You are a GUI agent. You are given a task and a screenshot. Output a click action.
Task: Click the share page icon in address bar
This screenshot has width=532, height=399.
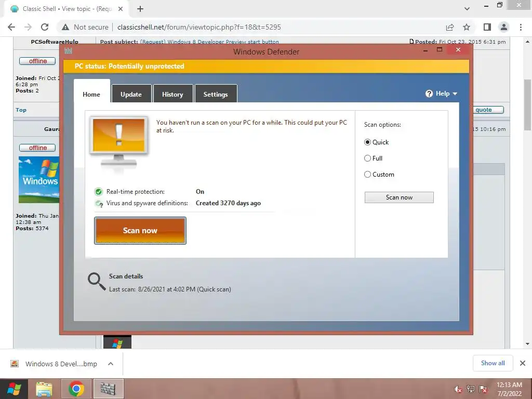(450, 27)
